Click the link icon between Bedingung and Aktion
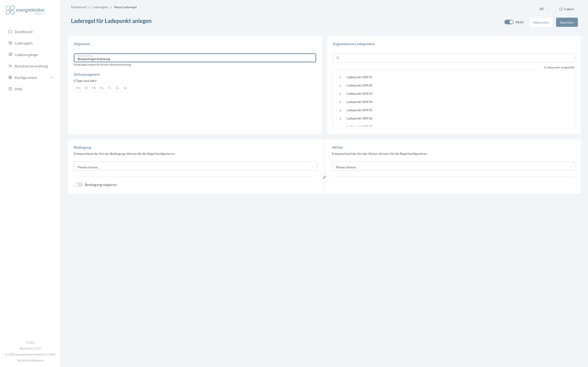588x367 pixels. click(324, 177)
